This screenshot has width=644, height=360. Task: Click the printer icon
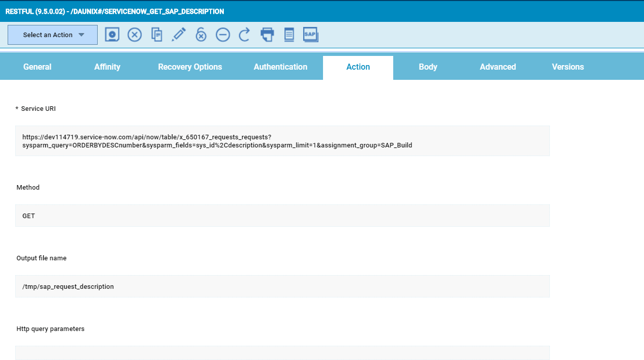(x=267, y=35)
